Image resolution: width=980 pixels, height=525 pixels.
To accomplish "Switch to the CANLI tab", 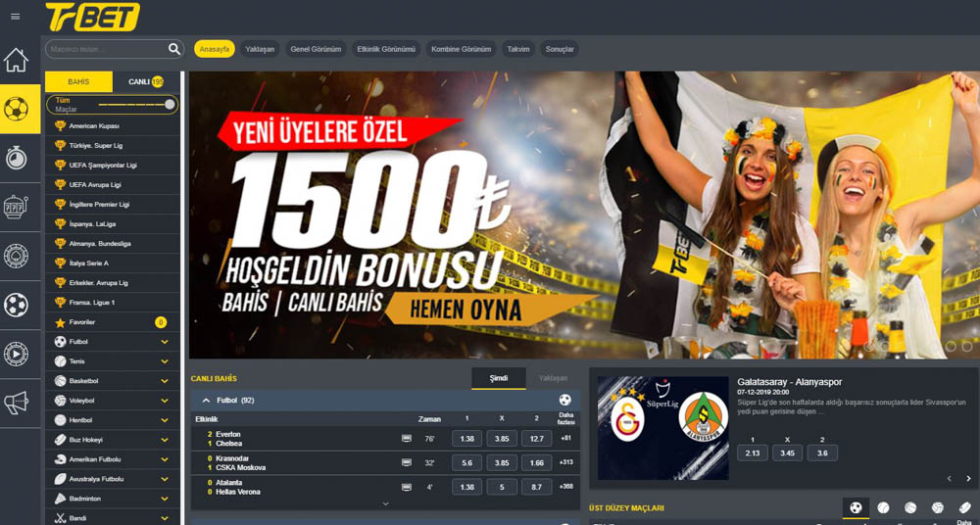I will coord(145,82).
